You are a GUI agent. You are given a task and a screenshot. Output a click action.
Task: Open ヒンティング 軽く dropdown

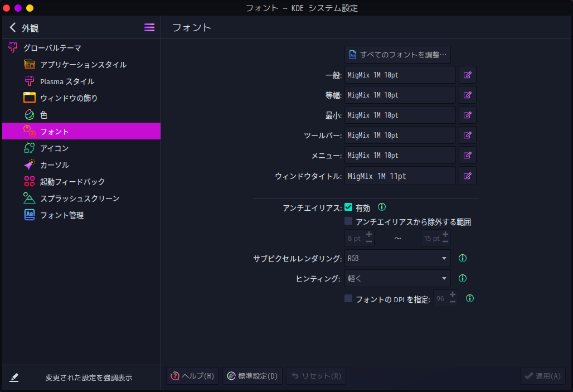pyautogui.click(x=397, y=278)
